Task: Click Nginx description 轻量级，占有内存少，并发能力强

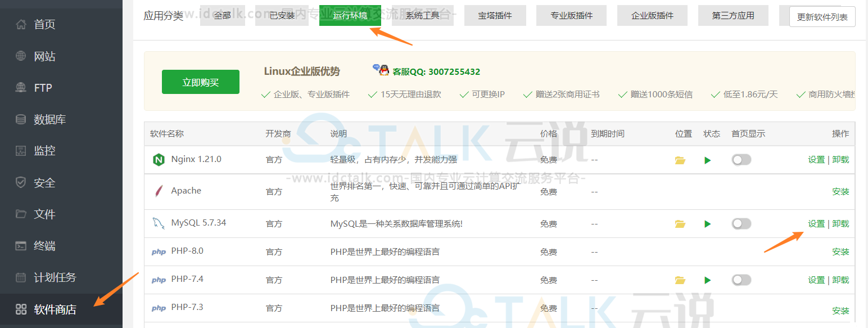Action: point(394,160)
